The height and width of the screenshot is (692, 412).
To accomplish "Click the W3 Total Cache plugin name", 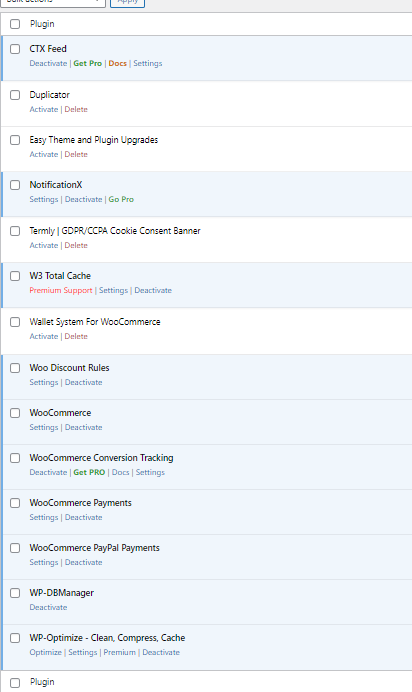I will 60,275.
